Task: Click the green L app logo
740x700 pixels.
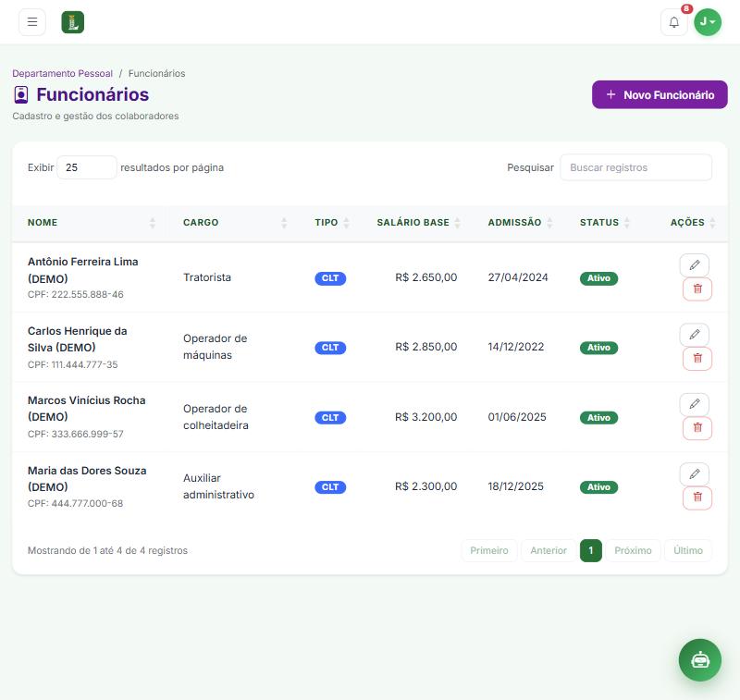Action: coord(73,22)
